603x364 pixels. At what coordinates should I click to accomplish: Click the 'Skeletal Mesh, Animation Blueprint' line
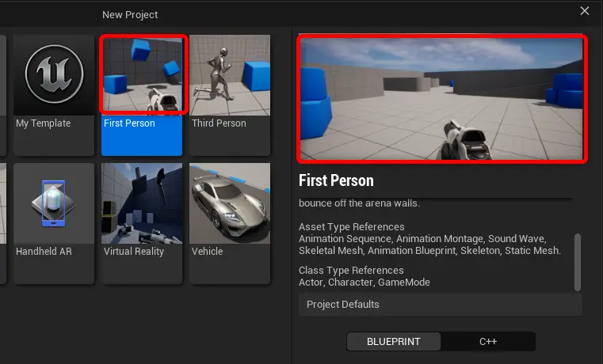(429, 251)
